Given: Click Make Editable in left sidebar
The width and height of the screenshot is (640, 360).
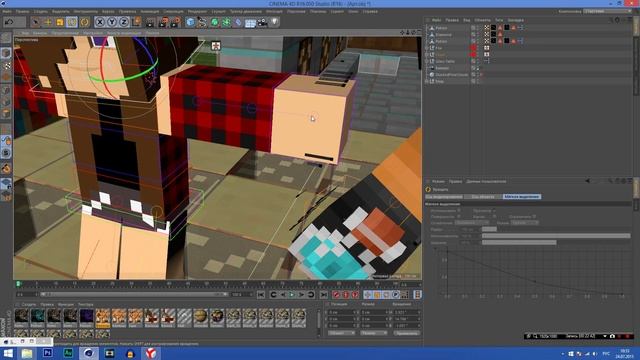Looking at the screenshot, I should pos(6,39).
